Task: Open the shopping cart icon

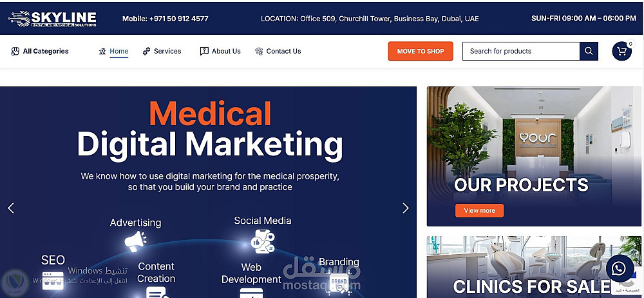Action: pyautogui.click(x=622, y=52)
